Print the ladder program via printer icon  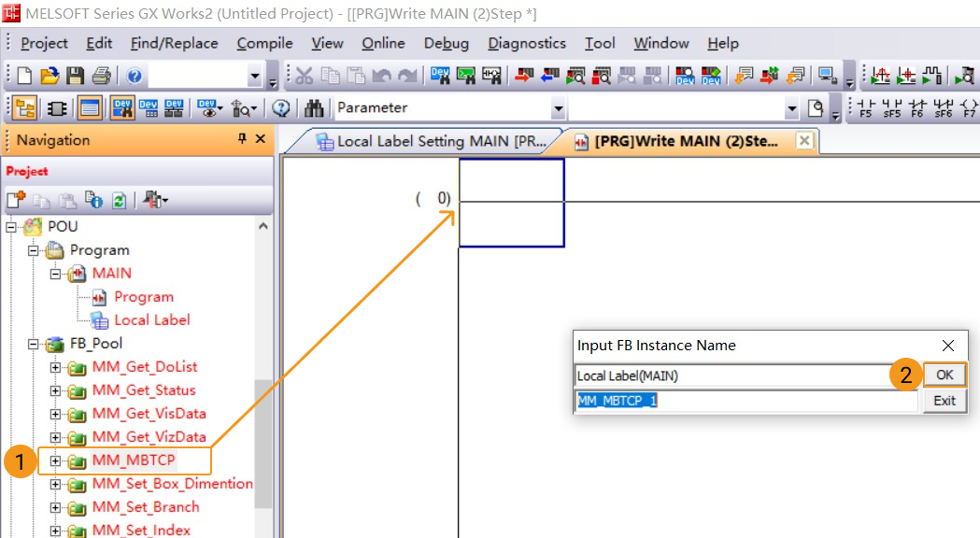pyautogui.click(x=99, y=76)
